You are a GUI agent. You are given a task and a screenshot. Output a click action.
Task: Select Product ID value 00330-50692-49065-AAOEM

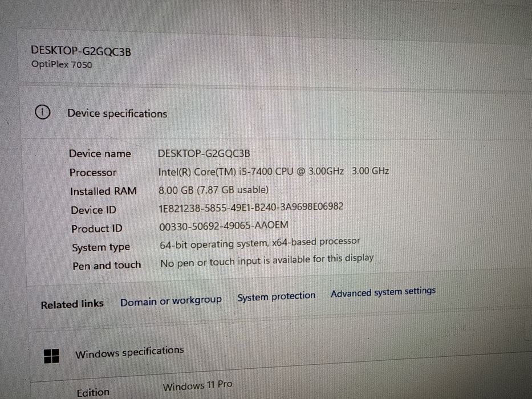click(224, 226)
